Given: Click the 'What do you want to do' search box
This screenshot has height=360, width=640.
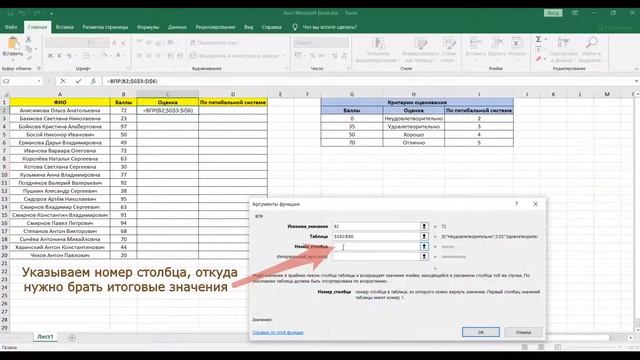Looking at the screenshot, I should [x=329, y=27].
